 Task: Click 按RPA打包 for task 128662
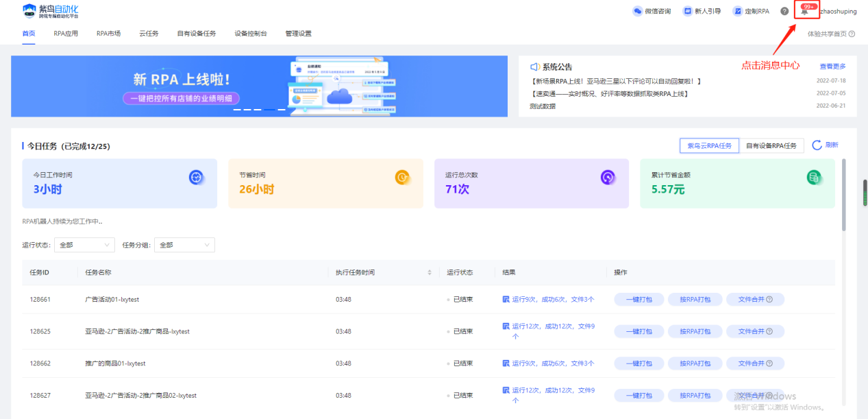[x=695, y=363]
